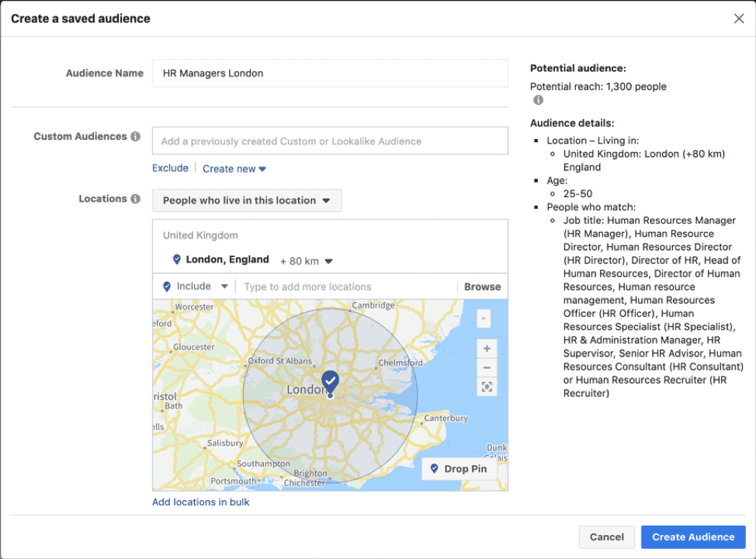756x559 pixels.
Task: Click the Create Audience button
Action: pyautogui.click(x=693, y=536)
